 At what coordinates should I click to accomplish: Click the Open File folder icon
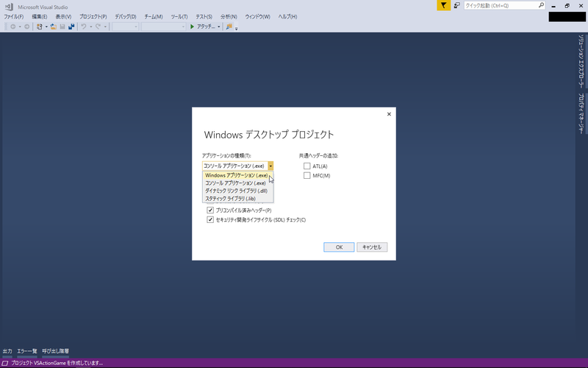[53, 26]
